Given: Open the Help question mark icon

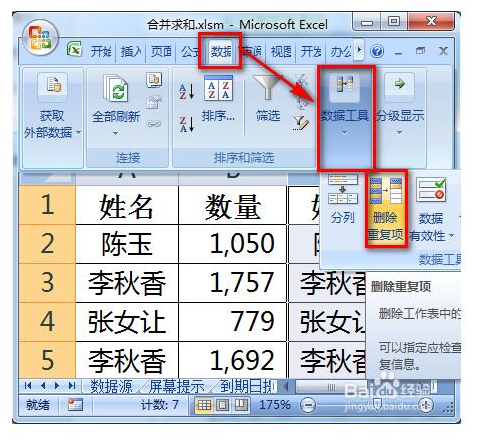Looking at the screenshot, I should click(x=377, y=51).
